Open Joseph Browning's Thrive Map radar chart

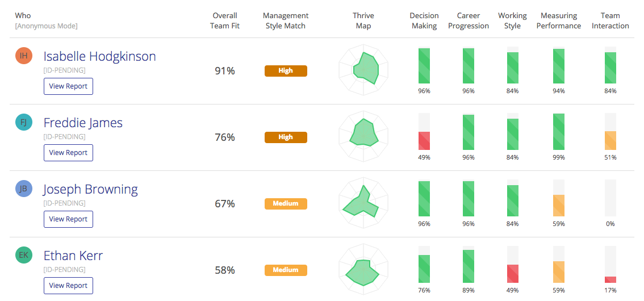pos(363,204)
